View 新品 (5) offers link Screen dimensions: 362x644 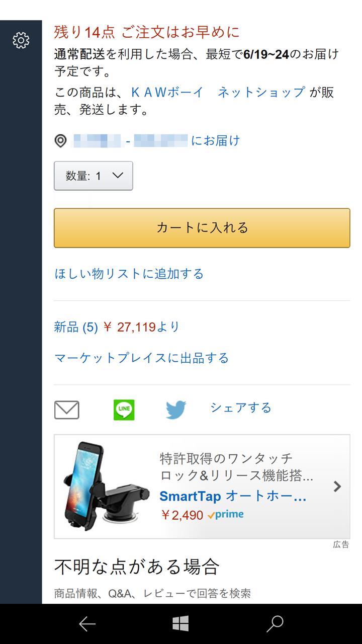pos(76,327)
